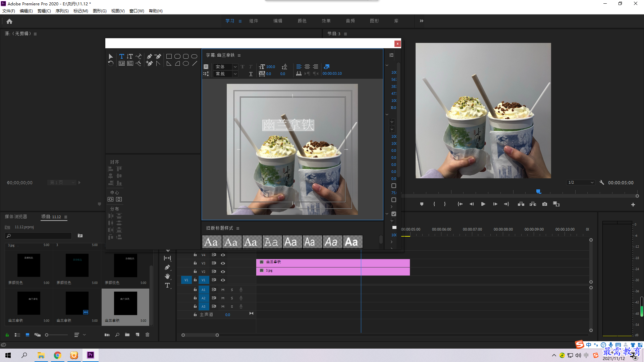
Task: Select the Area Type tool
Action: point(121,63)
